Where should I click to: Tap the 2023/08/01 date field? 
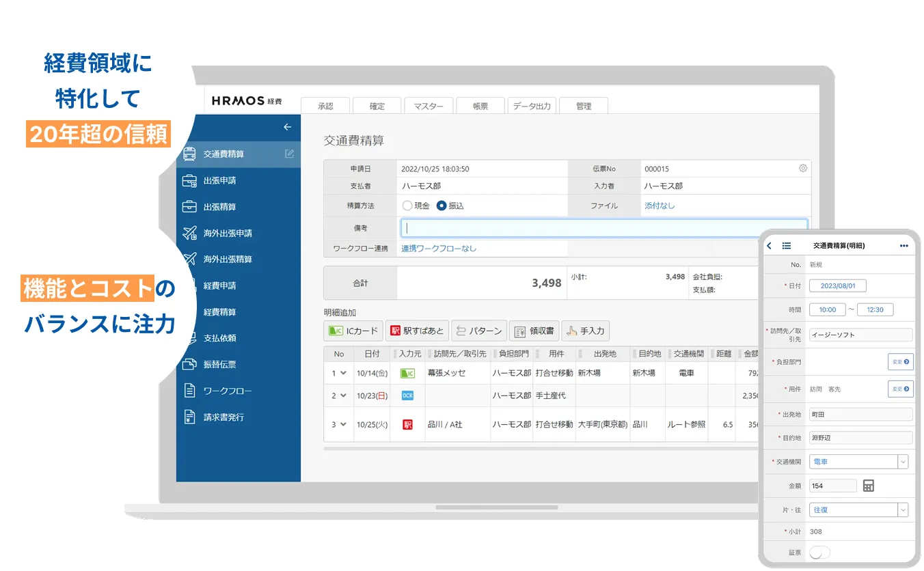838,285
